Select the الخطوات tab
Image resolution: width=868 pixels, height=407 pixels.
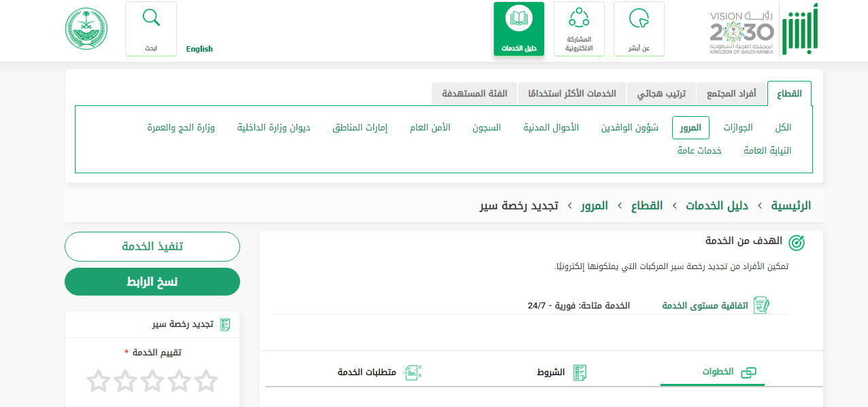pyautogui.click(x=729, y=372)
